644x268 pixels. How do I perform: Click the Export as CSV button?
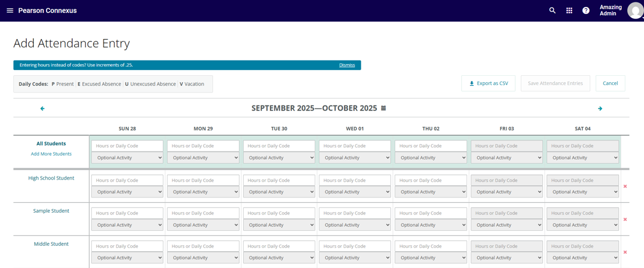489,83
